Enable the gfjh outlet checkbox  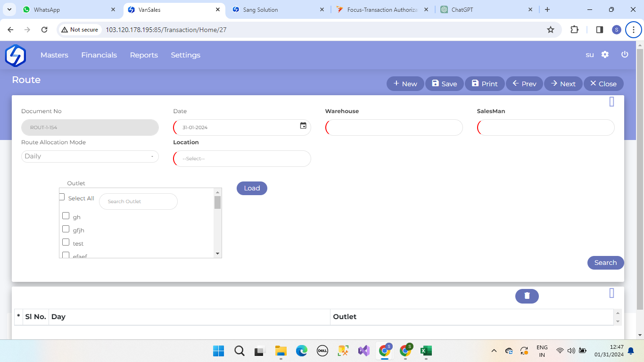point(66,229)
